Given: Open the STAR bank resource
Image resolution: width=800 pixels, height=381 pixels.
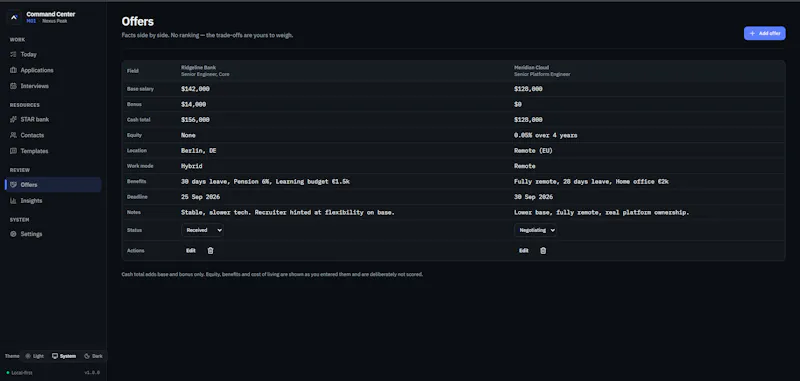Looking at the screenshot, I should click(x=53, y=119).
